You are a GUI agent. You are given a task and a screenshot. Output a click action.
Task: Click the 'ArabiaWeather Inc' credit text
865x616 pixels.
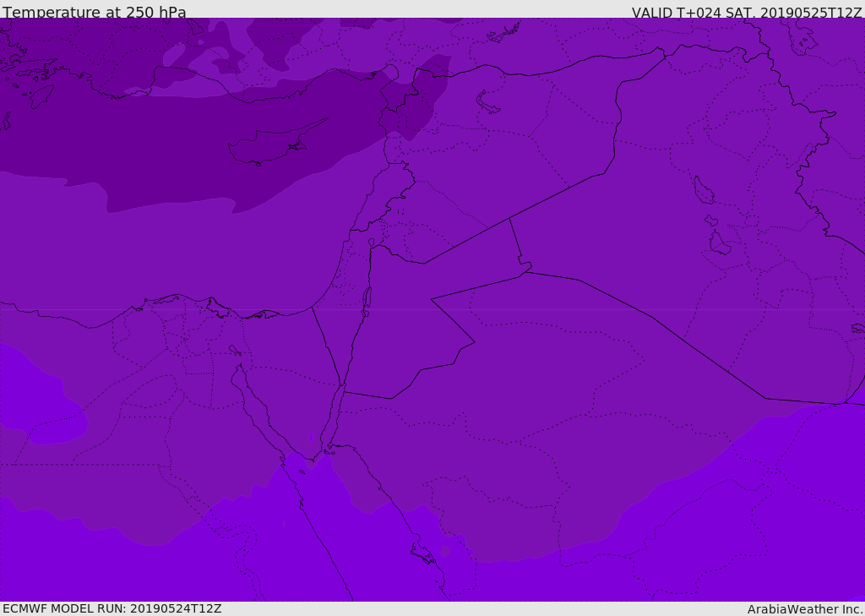804,609
